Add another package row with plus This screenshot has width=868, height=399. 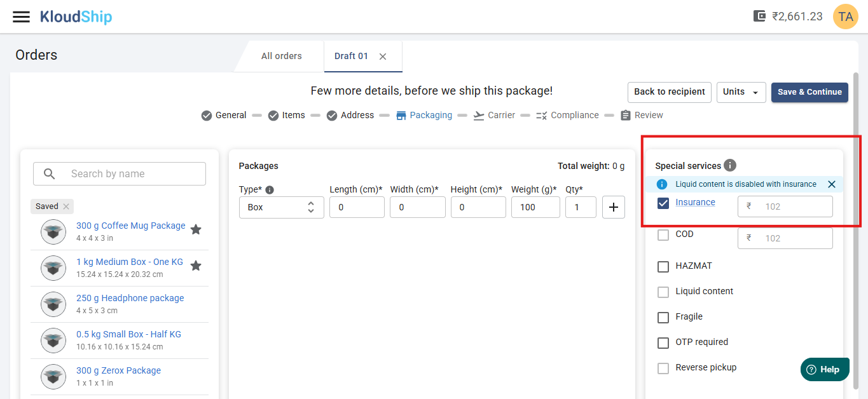(614, 207)
